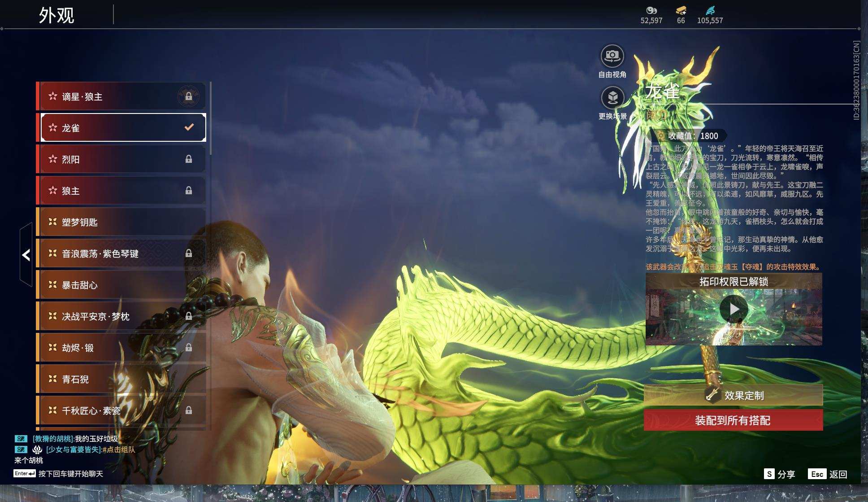
Task: Click the lock icon on 烈阳 row
Action: [x=189, y=159]
